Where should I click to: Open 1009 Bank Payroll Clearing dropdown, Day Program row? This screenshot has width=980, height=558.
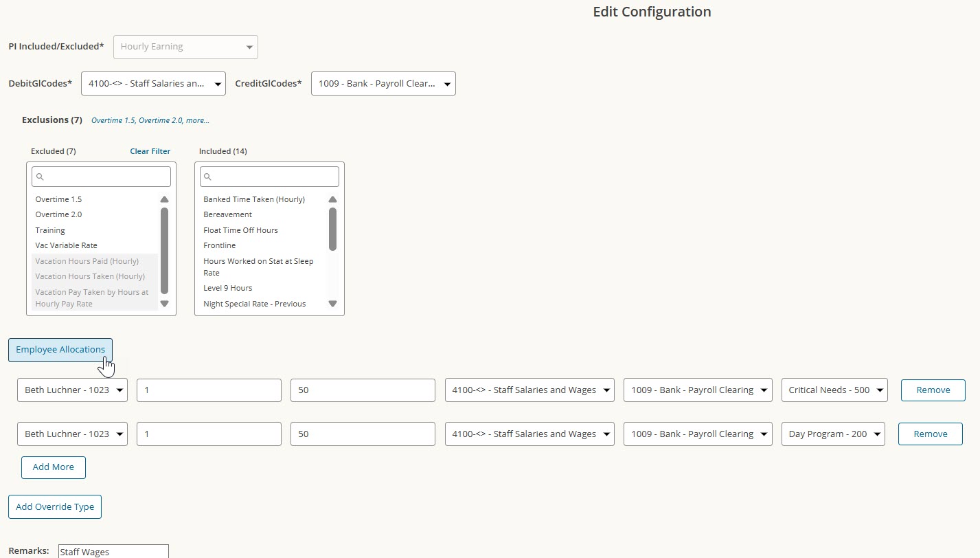(x=698, y=434)
